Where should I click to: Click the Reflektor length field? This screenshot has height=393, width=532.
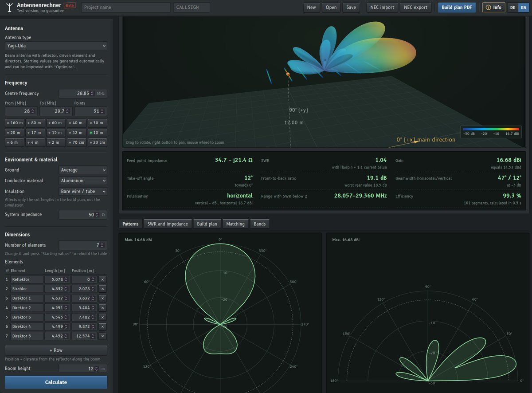tap(57, 279)
